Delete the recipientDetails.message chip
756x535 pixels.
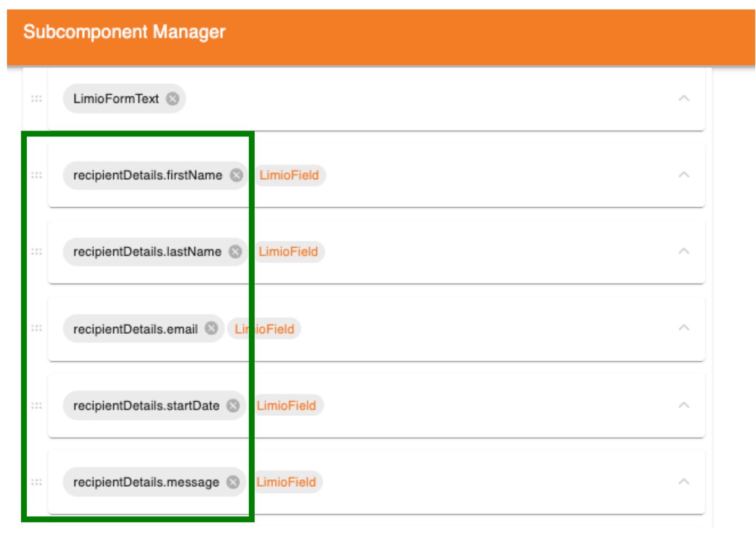pos(233,482)
